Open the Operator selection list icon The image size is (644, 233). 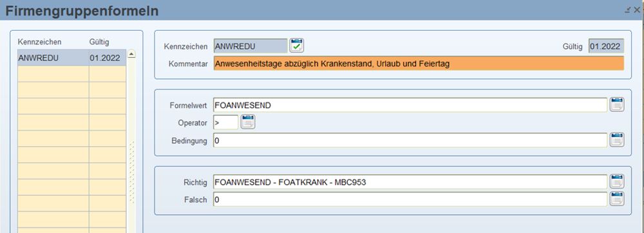click(x=248, y=122)
